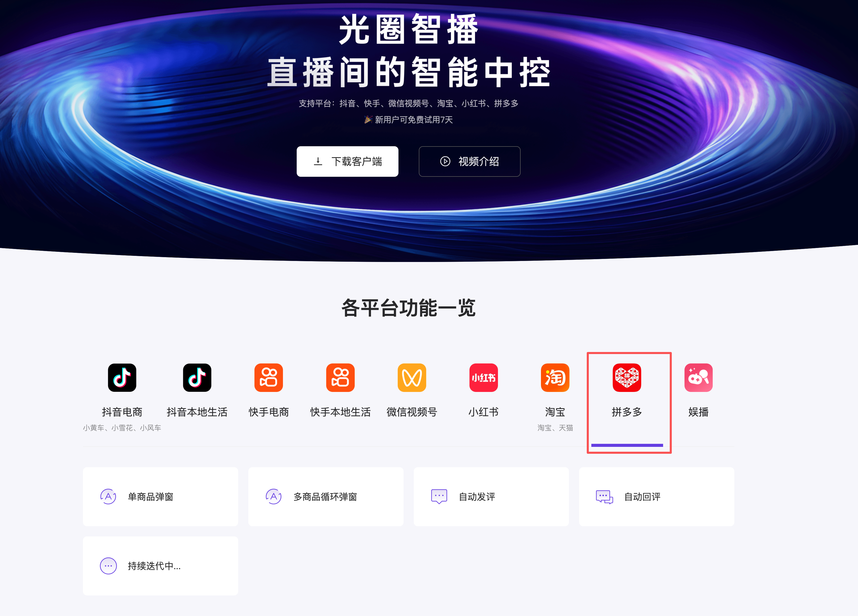Open the 快手本地生活 platform icon
This screenshot has width=858, height=616.
point(340,377)
